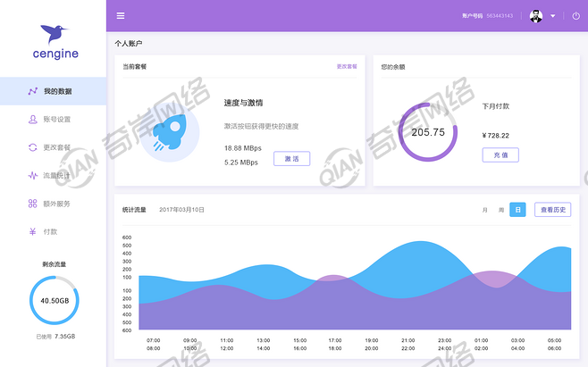Click the 付款 yen icon
This screenshot has height=367, width=588.
pos(33,231)
